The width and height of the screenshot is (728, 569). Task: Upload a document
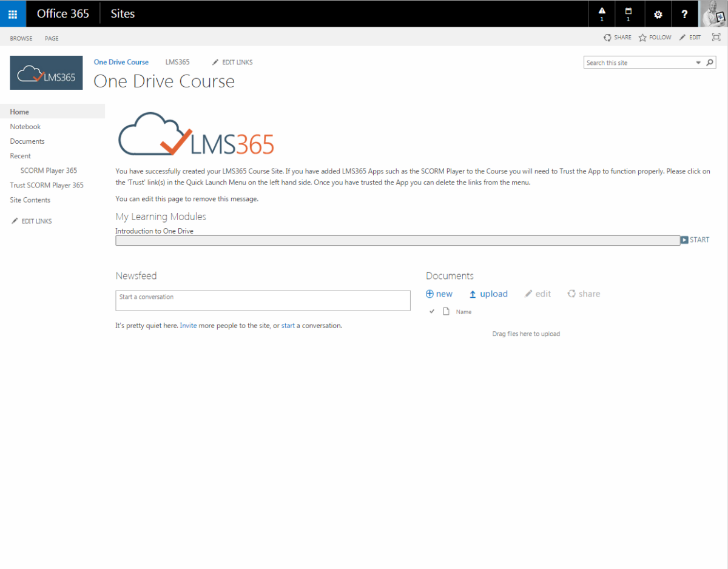point(488,294)
